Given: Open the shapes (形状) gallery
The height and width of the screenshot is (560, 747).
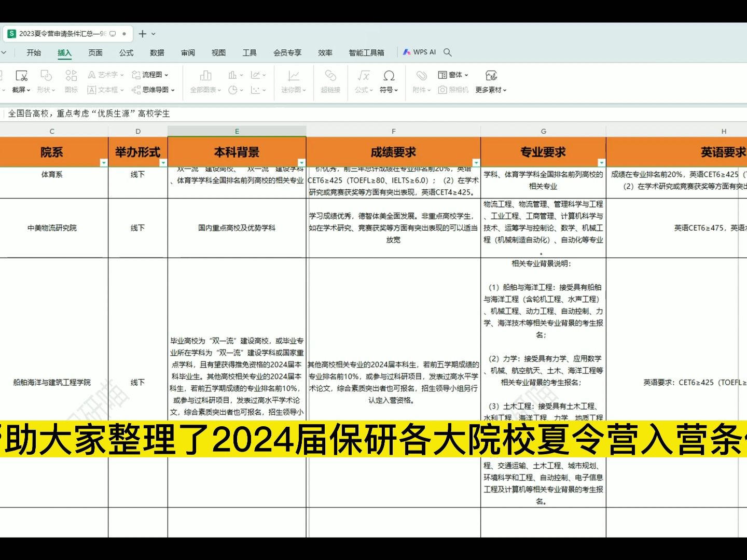Looking at the screenshot, I should pyautogui.click(x=46, y=82).
